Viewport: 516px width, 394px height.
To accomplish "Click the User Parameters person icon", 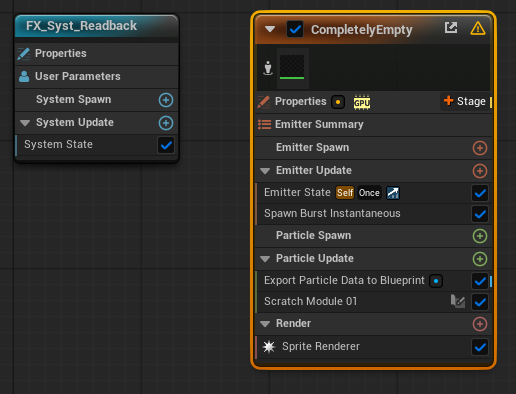I will pyautogui.click(x=24, y=76).
